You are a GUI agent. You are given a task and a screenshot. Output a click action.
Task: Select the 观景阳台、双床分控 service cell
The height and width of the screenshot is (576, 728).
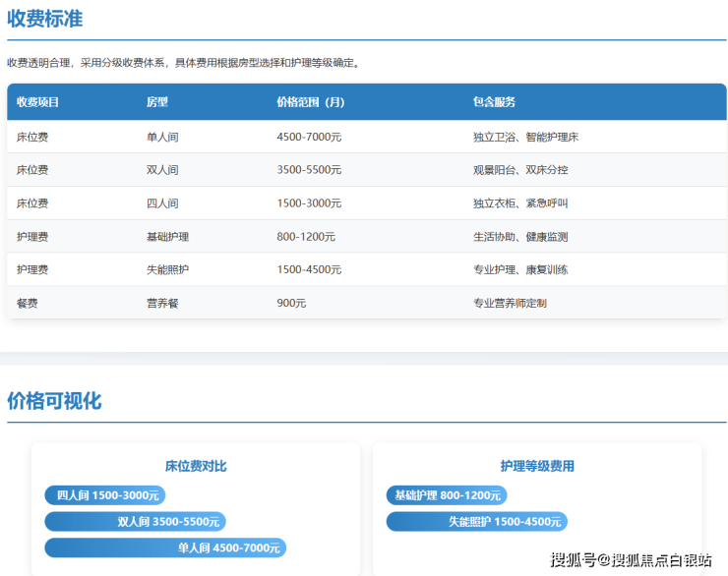pos(520,170)
